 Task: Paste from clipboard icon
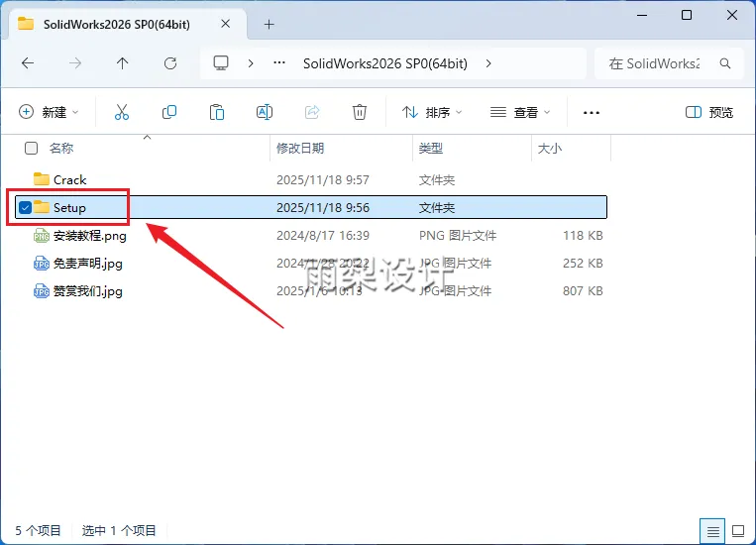(x=217, y=112)
